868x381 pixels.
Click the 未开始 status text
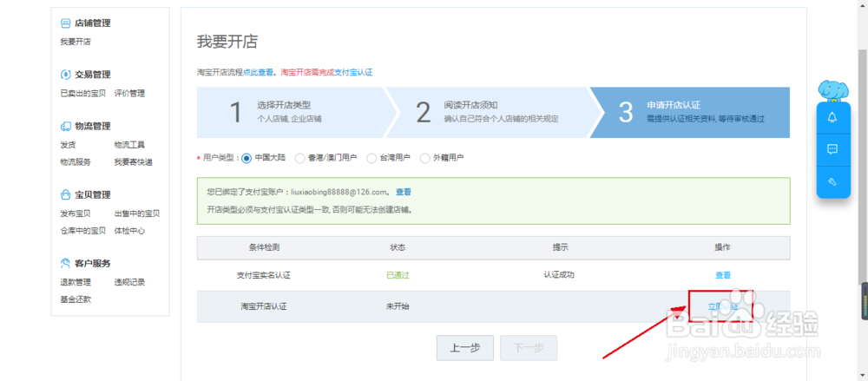coord(398,306)
